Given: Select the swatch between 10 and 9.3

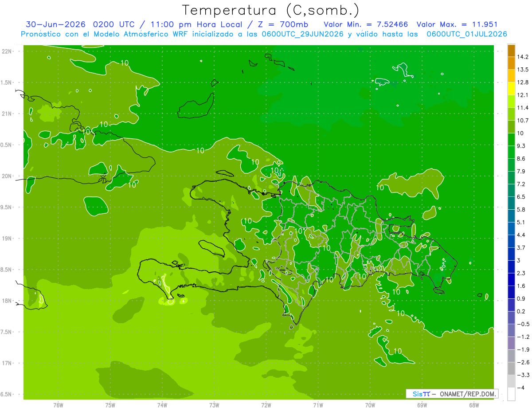Looking at the screenshot, I should point(511,140).
